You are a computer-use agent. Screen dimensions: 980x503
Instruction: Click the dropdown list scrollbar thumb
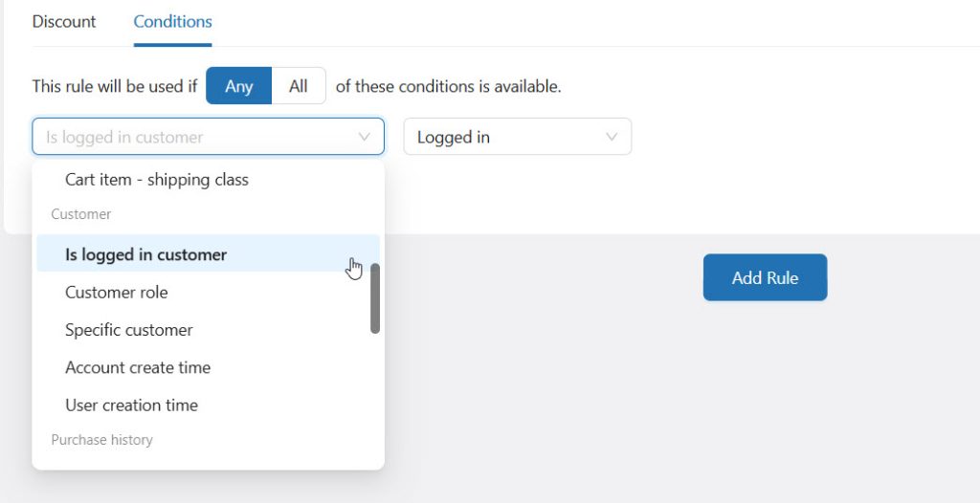tap(375, 298)
